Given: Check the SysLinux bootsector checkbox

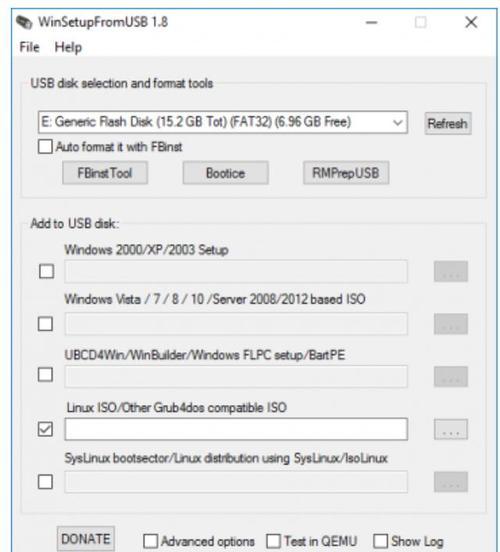Looking at the screenshot, I should pyautogui.click(x=45, y=482).
